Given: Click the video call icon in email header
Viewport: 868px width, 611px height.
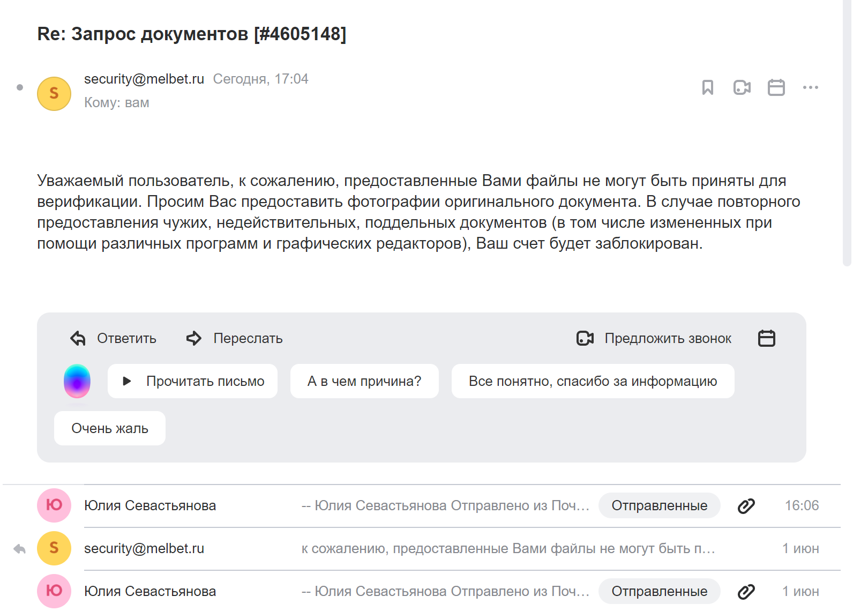Looking at the screenshot, I should pyautogui.click(x=742, y=87).
